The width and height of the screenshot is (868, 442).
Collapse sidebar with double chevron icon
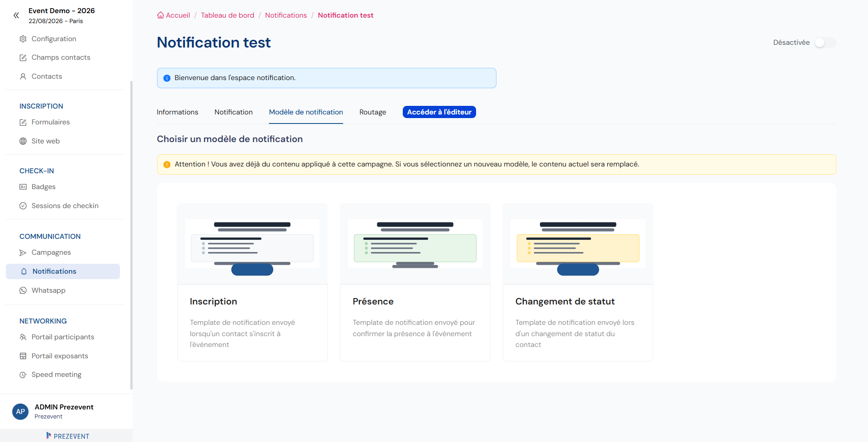tap(16, 15)
